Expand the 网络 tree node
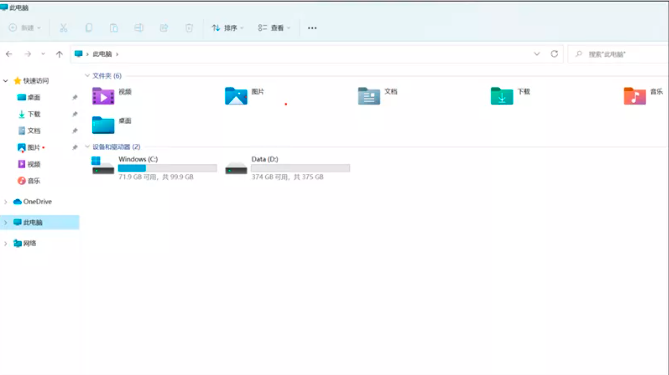This screenshot has height=375, width=669. [x=6, y=243]
